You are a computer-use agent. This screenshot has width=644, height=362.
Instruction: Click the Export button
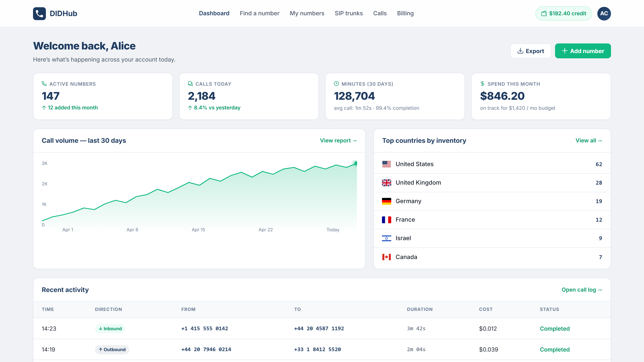click(530, 51)
